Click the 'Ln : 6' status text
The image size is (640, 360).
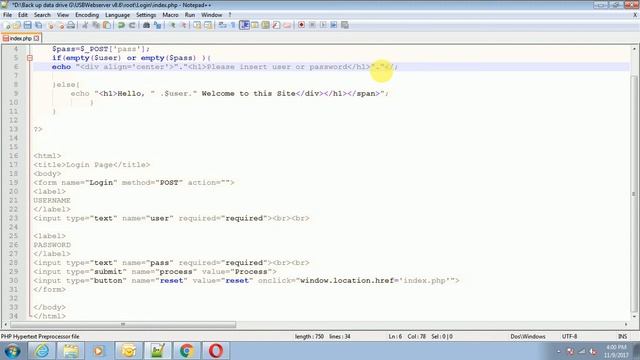pyautogui.click(x=395, y=337)
